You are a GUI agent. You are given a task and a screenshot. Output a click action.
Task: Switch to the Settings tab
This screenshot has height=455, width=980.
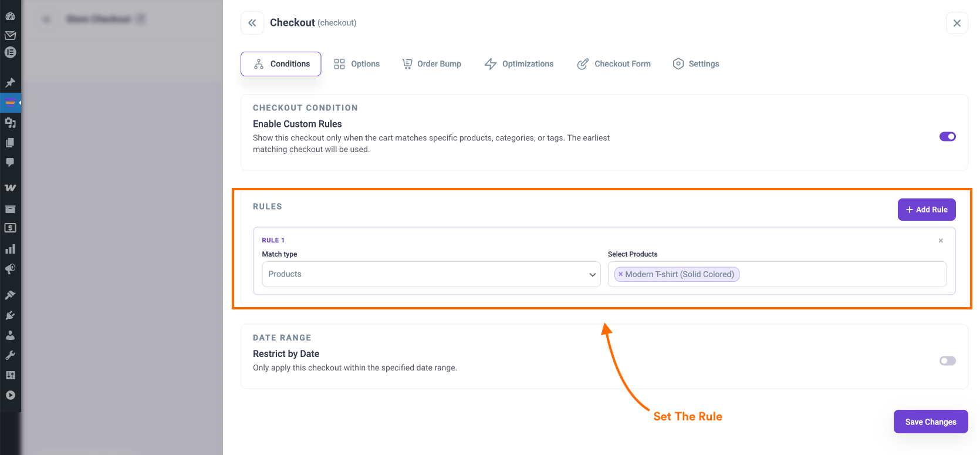coord(696,64)
